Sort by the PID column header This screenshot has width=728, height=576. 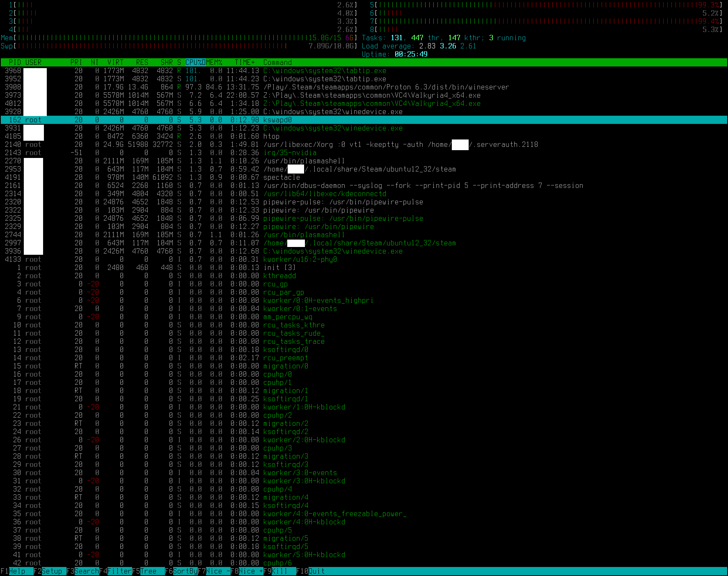pos(15,62)
